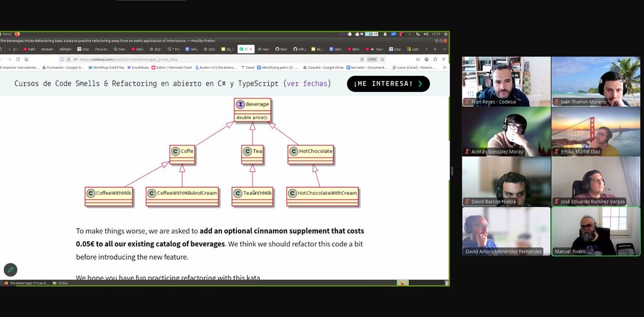
Task: Switch to the 3b_ tab
Action: (x=229, y=50)
